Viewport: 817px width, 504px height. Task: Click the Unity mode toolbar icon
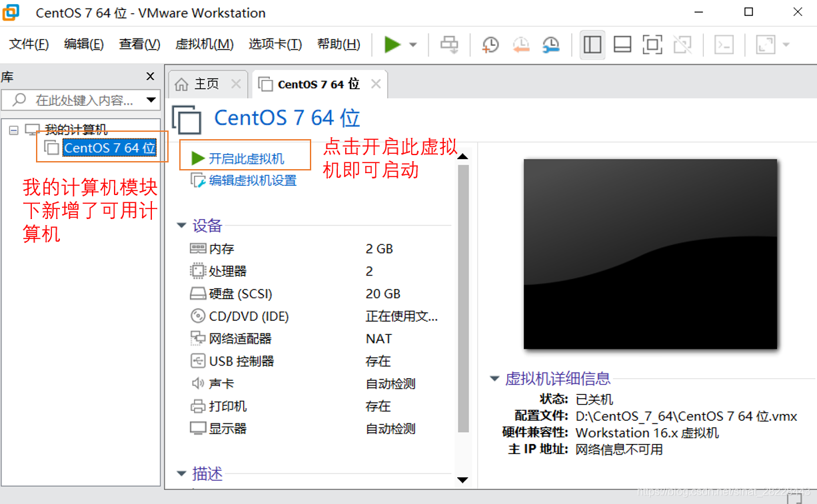(x=682, y=45)
